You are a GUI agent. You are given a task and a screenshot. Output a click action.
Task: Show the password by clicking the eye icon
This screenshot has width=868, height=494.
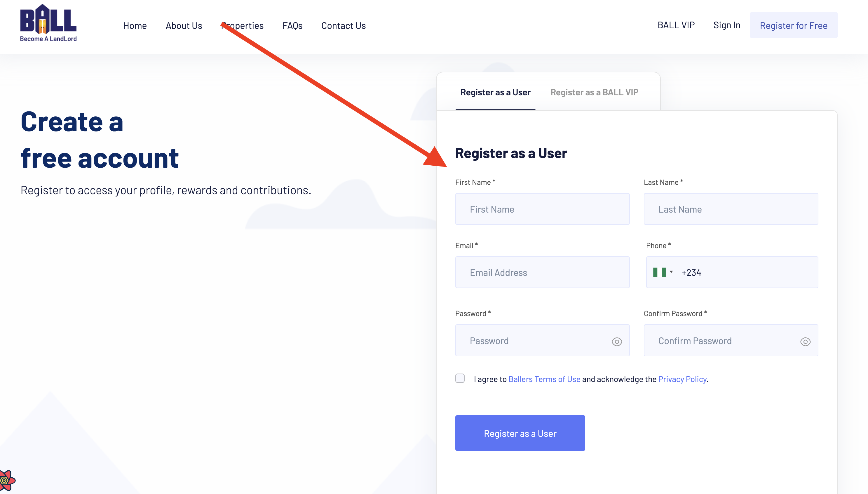coord(616,341)
